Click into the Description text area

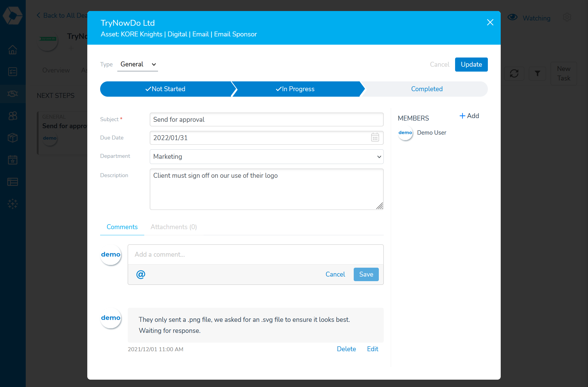point(266,189)
